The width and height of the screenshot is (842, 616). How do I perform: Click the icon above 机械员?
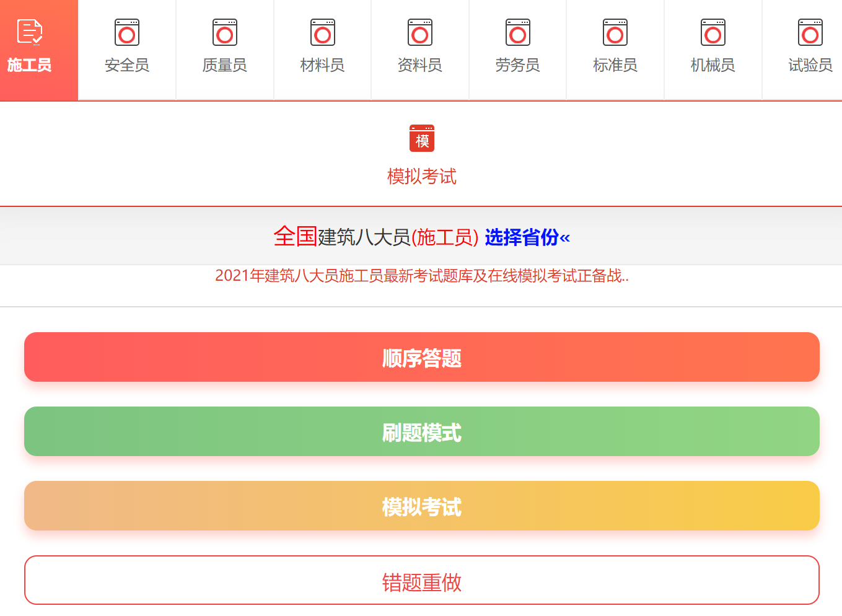713,33
